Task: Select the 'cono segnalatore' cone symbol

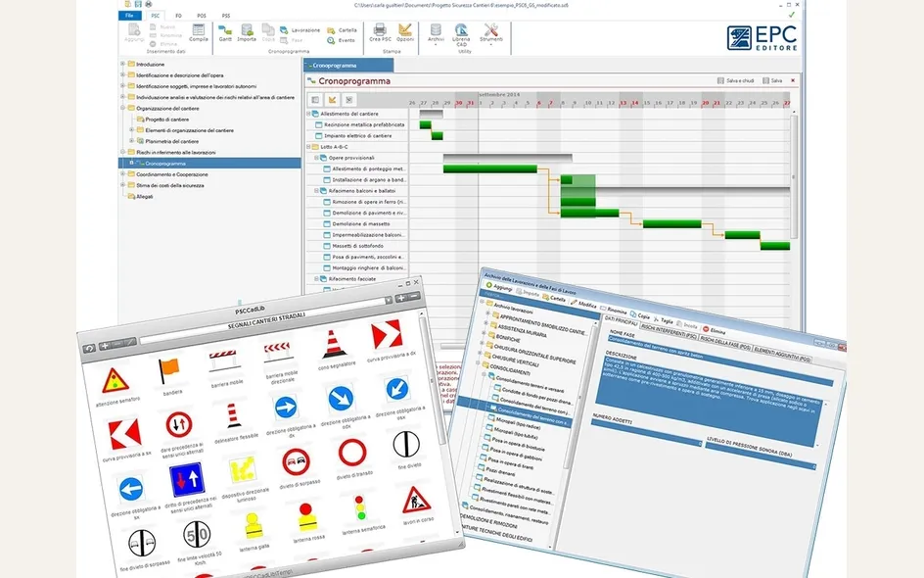Action: tap(334, 345)
